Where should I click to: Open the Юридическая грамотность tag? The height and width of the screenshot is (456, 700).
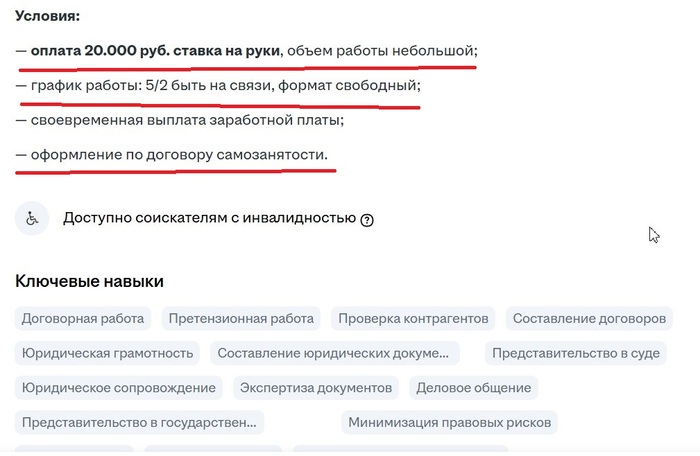coord(107,353)
